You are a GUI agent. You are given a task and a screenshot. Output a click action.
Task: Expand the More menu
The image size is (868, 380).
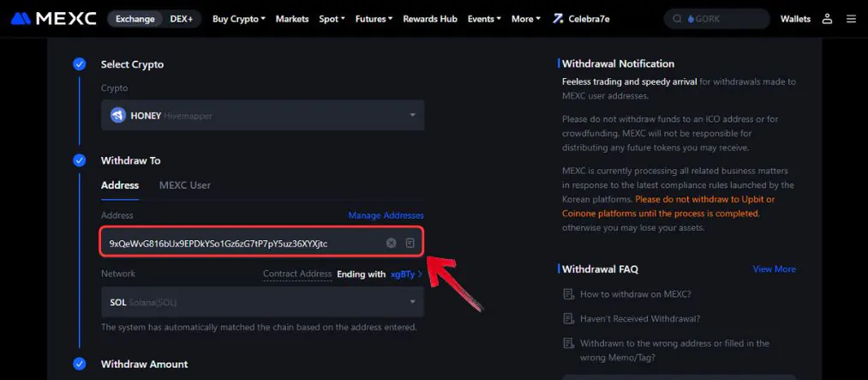526,19
